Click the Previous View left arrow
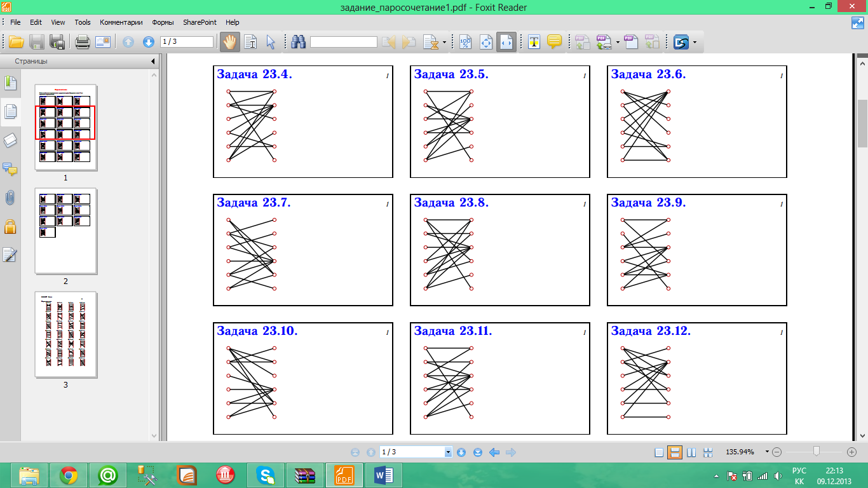This screenshot has width=868, height=488. point(494,452)
